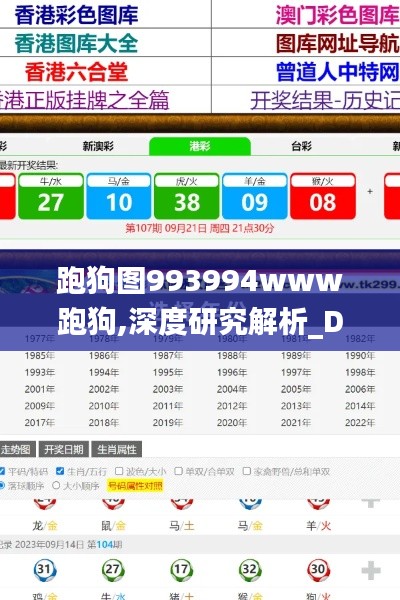Select year 2004年
Screen dimensions: 400x600
232,389
